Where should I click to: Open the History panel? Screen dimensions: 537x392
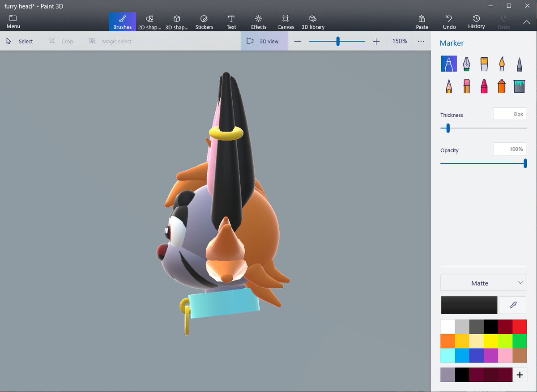pyautogui.click(x=477, y=21)
